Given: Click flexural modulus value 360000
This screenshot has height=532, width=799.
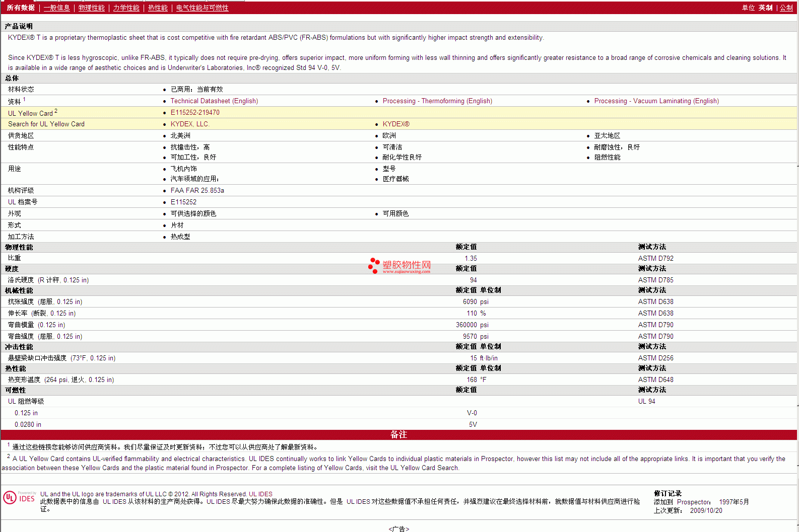Looking at the screenshot, I should [x=467, y=325].
